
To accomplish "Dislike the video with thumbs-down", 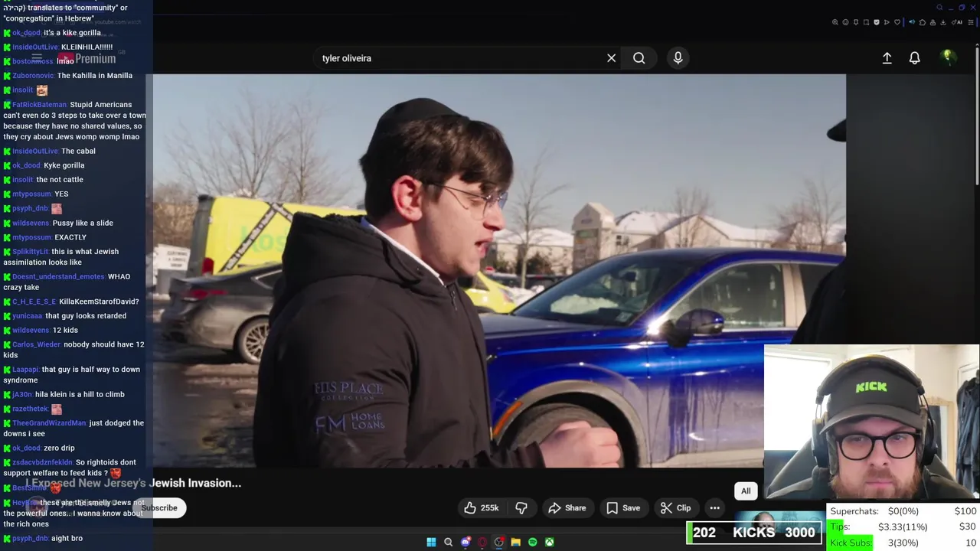I will pos(521,508).
